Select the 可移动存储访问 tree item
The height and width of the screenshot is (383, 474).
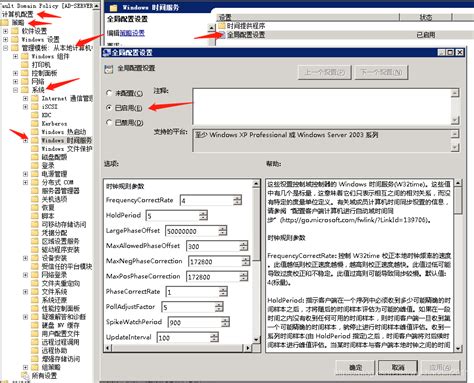tap(64, 224)
